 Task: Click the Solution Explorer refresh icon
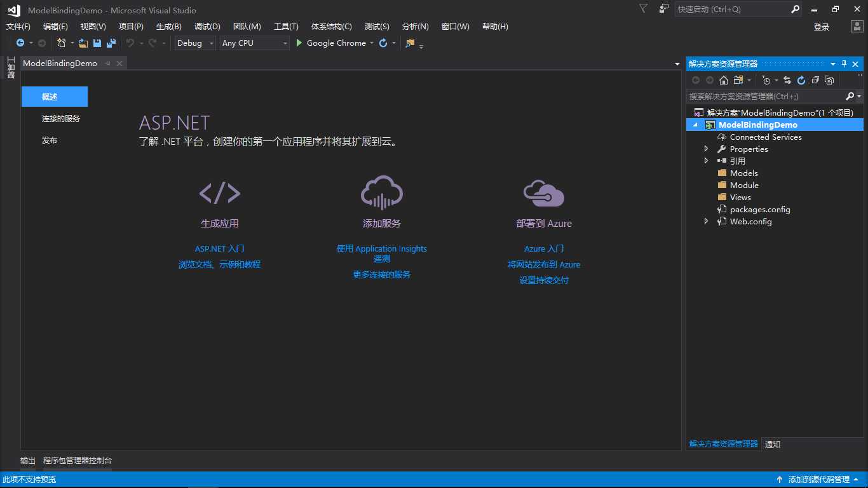801,80
